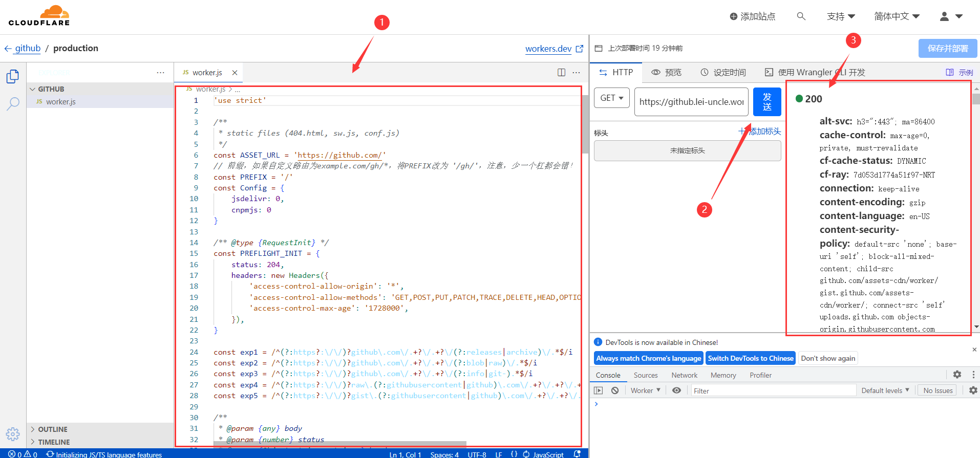Viewport: 980px width, 458px height.
Task: Open the 简体中文 language dropdown
Action: 897,16
